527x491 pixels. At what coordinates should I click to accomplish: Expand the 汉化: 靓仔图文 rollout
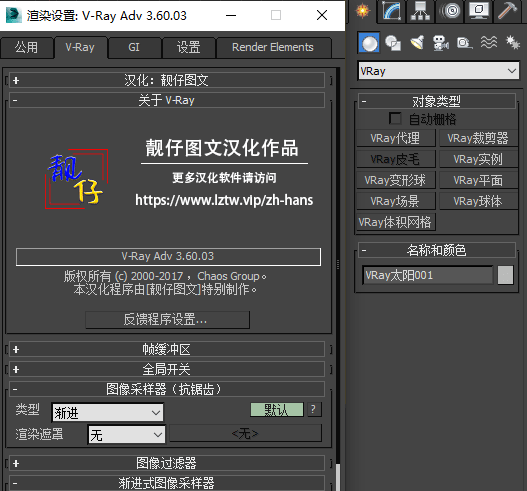click(167, 80)
